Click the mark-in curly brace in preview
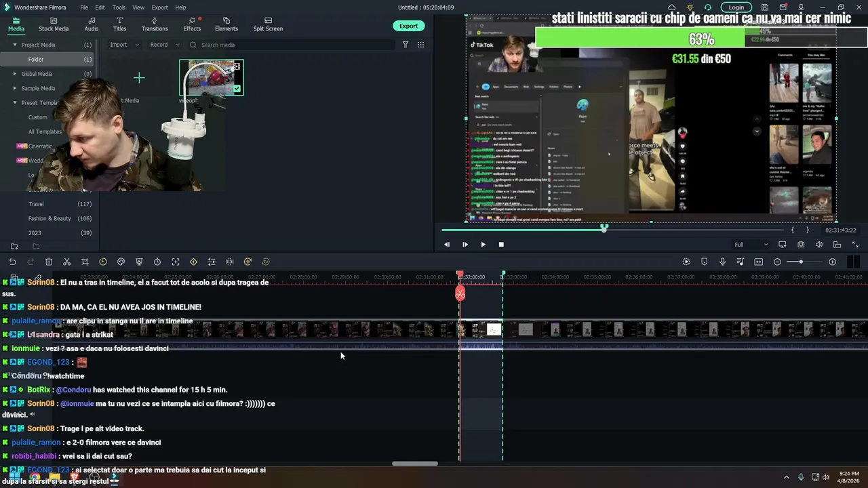868x488 pixels. [792, 230]
